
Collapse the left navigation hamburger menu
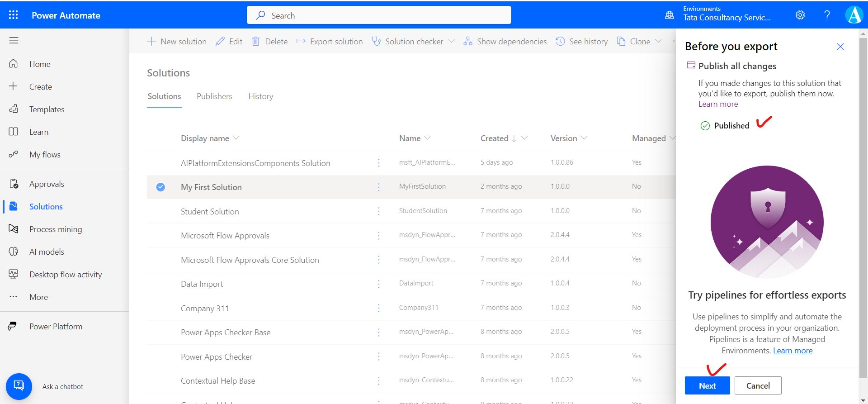coord(14,40)
